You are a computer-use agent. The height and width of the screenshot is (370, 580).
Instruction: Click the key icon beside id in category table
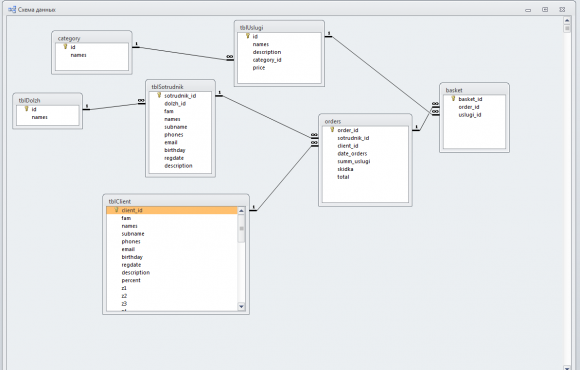65,47
